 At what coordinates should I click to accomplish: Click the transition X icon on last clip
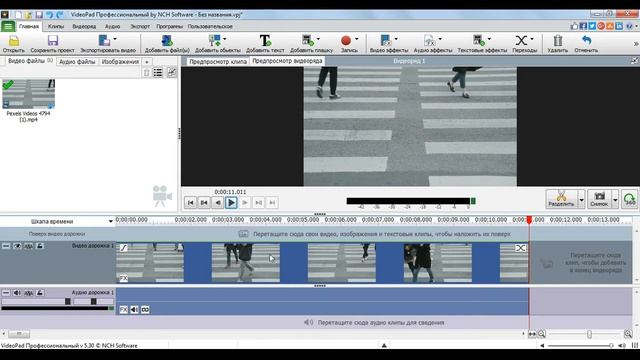520,248
